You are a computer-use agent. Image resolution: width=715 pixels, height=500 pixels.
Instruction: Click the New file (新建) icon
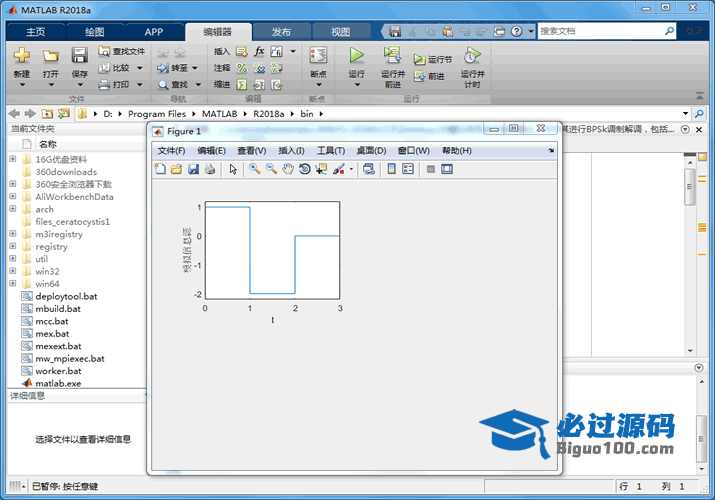21,56
